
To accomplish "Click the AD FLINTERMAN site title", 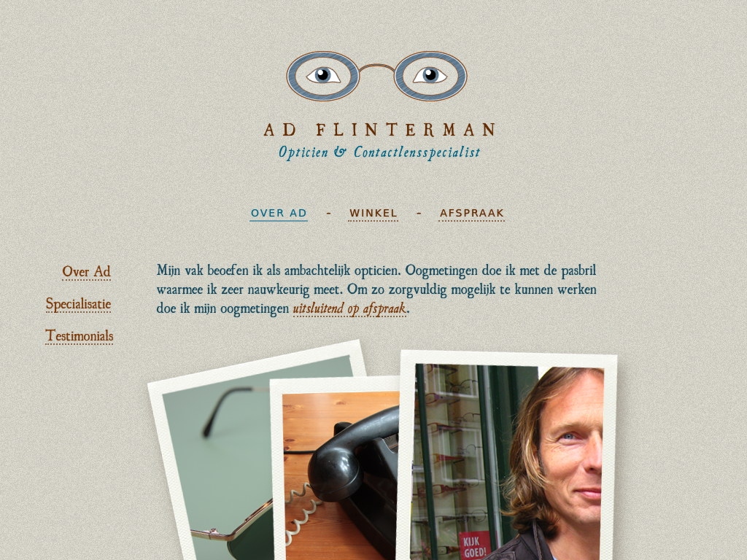I will [379, 130].
